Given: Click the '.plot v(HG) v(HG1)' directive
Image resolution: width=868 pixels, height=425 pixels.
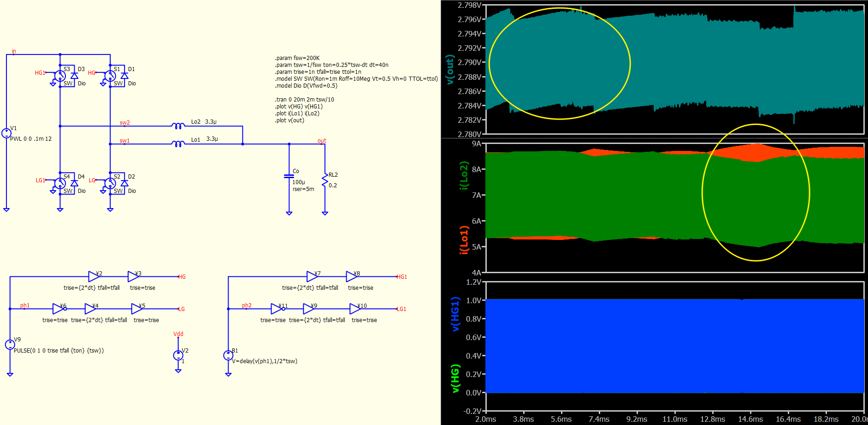Looking at the screenshot, I should [299, 107].
